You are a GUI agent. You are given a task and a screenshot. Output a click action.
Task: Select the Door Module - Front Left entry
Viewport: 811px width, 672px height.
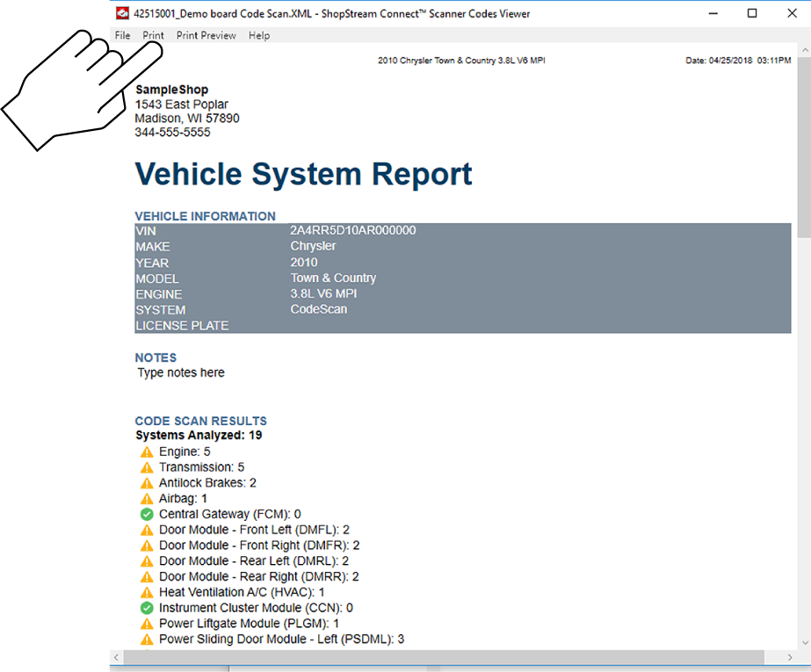254,530
